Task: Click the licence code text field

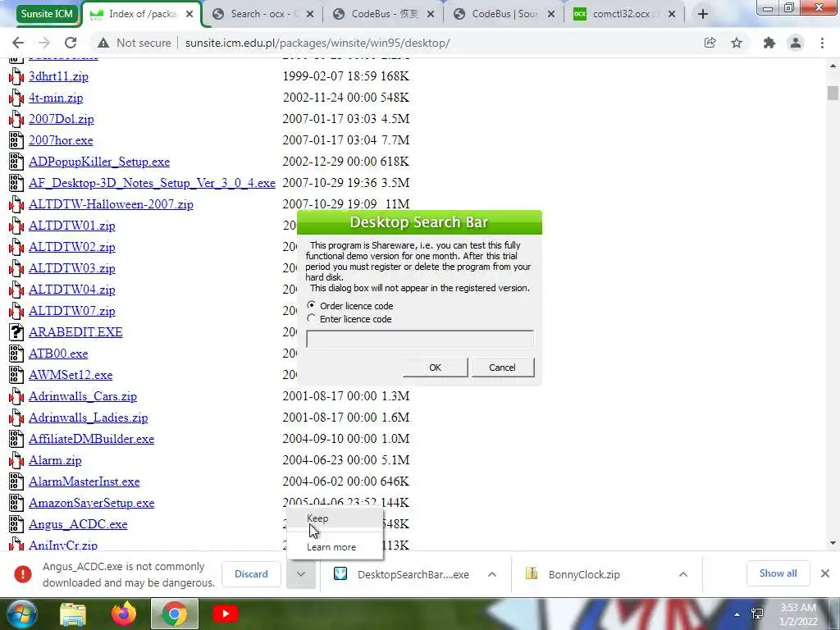Action: pos(419,339)
